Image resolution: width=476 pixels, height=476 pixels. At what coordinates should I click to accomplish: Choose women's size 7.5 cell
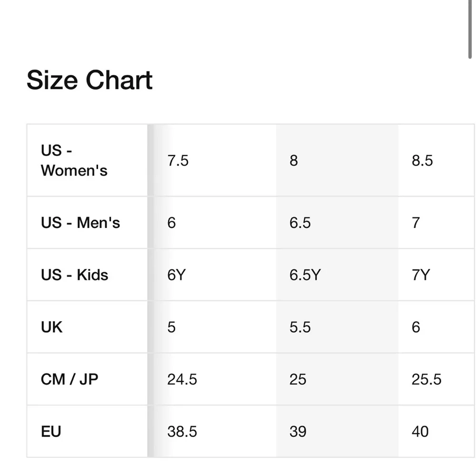178,160
